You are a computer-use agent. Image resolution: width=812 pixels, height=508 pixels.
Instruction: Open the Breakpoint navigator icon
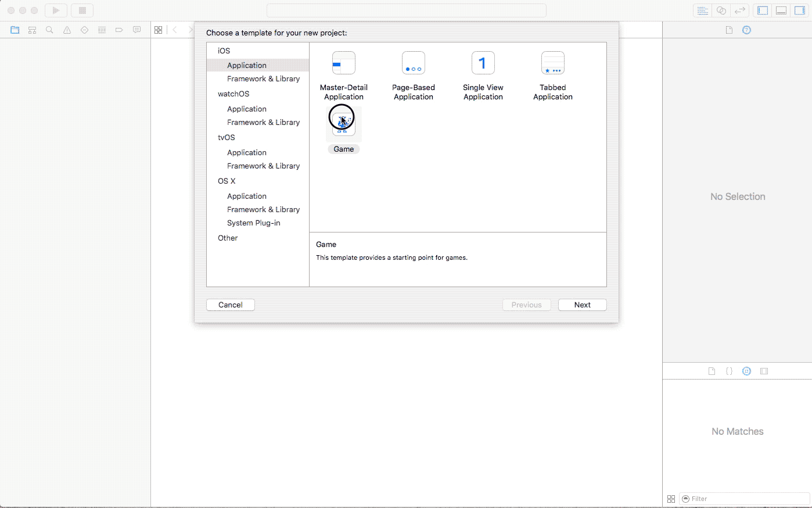coord(119,30)
